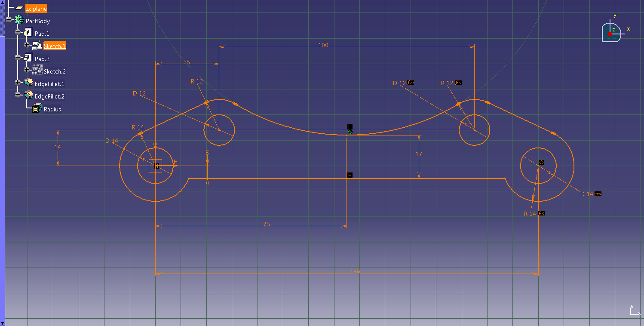
Task: Click the red compass manipulation handle
Action: [610, 34]
